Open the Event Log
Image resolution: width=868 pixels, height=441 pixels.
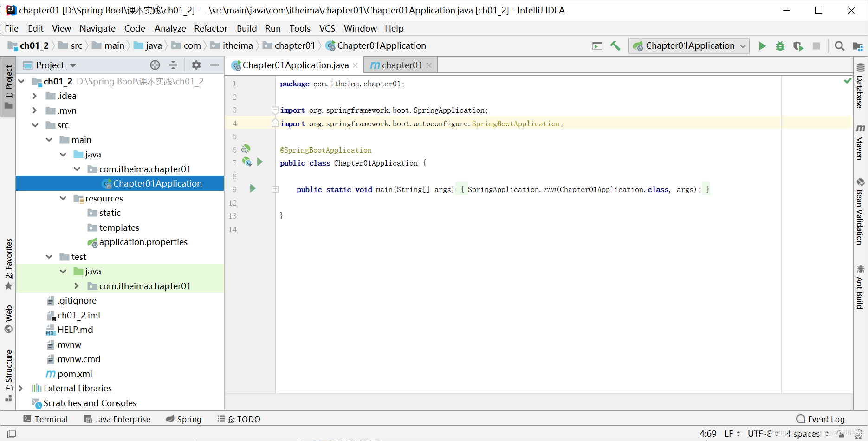tap(821, 419)
